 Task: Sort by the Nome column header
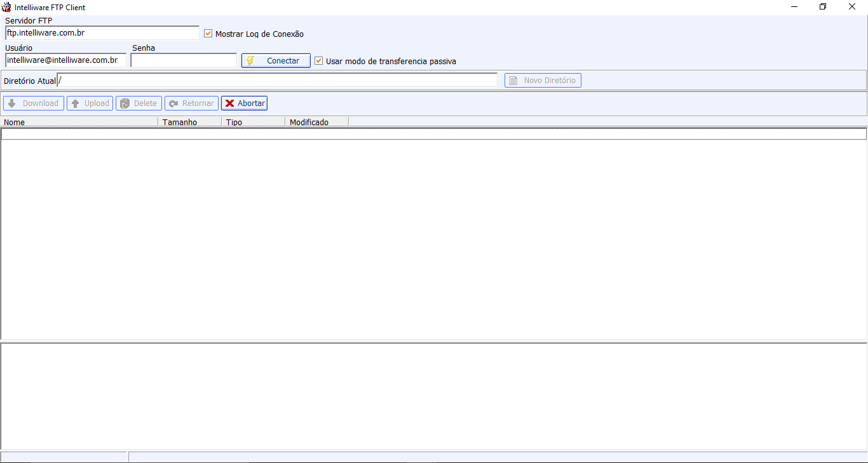79,122
